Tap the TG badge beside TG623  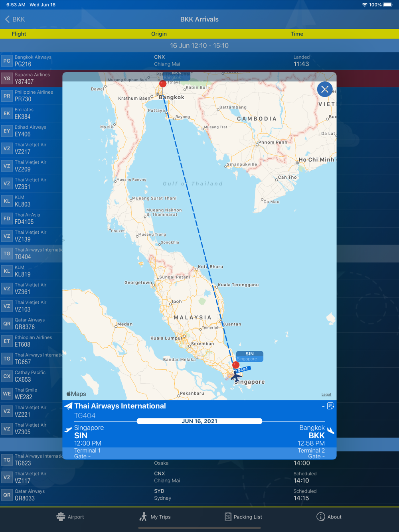pos(7,460)
